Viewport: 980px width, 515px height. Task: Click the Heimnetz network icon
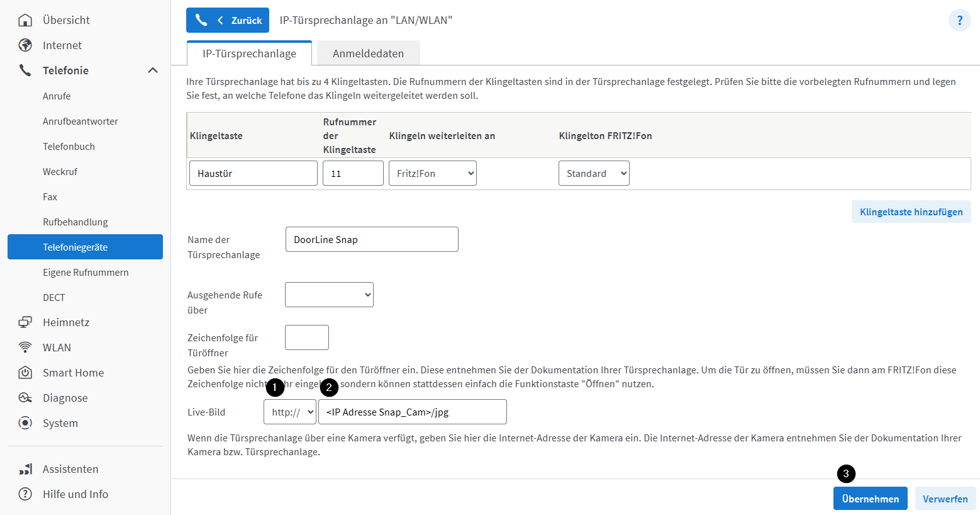click(25, 322)
